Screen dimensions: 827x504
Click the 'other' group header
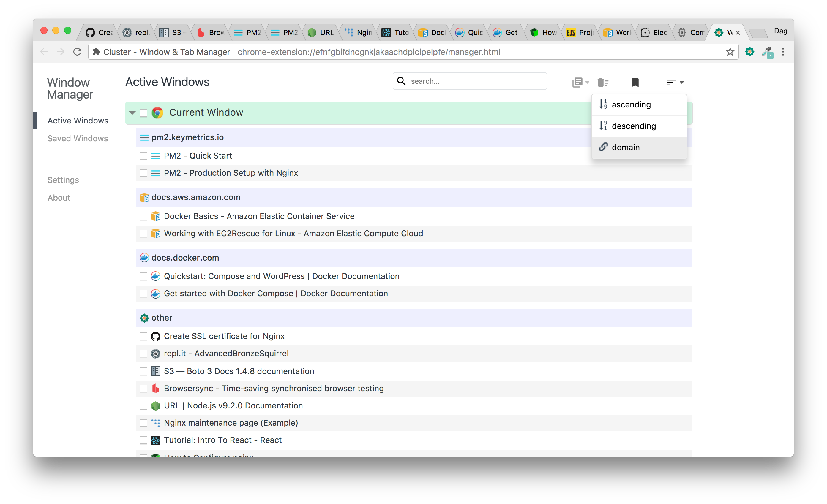coord(414,318)
